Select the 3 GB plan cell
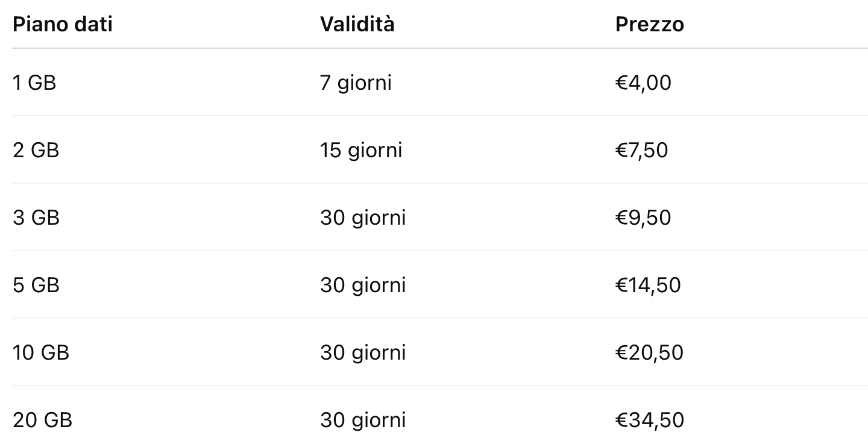 [x=36, y=217]
